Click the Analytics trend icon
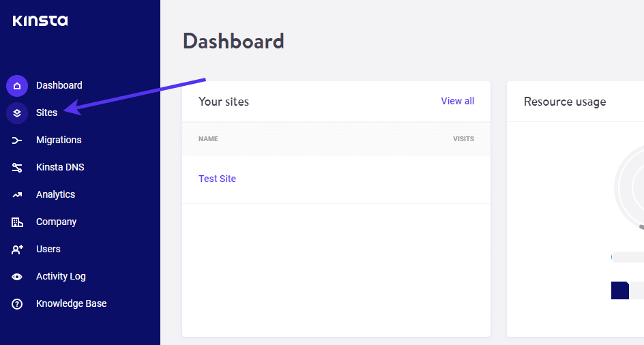This screenshot has width=644, height=345. pos(17,195)
